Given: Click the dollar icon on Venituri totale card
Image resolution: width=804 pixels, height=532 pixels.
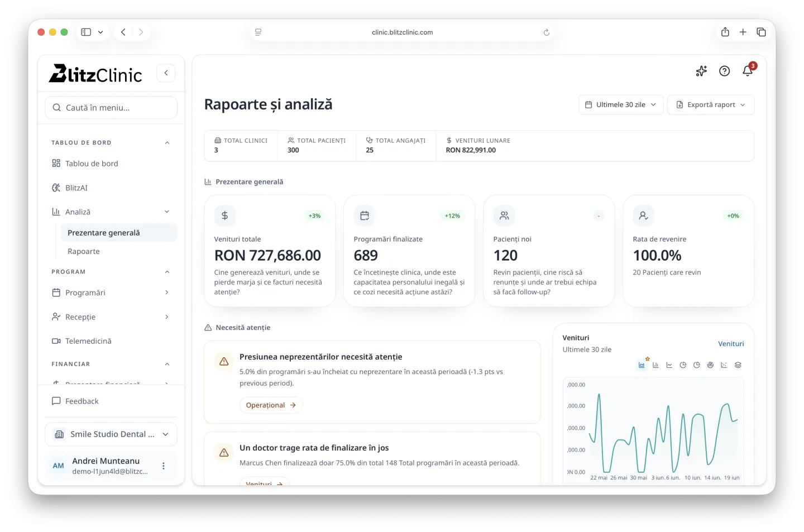Looking at the screenshot, I should click(224, 215).
